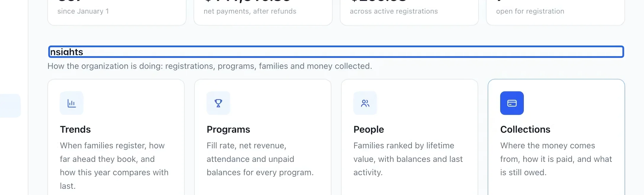Click the 'open for registration' stat card
The image size is (644, 195).
click(556, 12)
